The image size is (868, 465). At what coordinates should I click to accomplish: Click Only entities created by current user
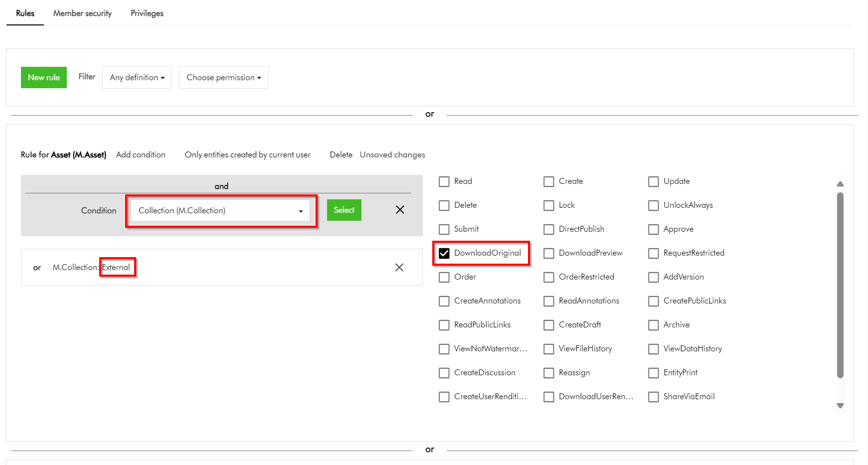pos(247,155)
